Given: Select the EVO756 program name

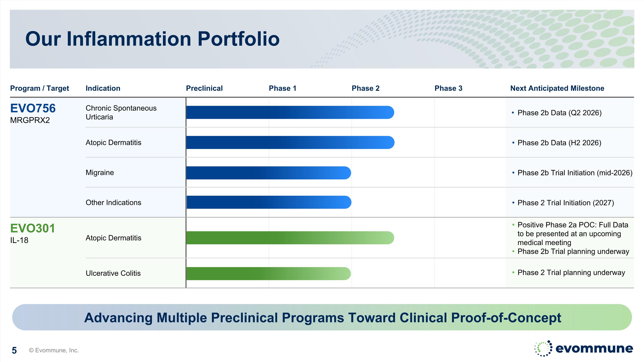Looking at the screenshot, I should tap(33, 108).
